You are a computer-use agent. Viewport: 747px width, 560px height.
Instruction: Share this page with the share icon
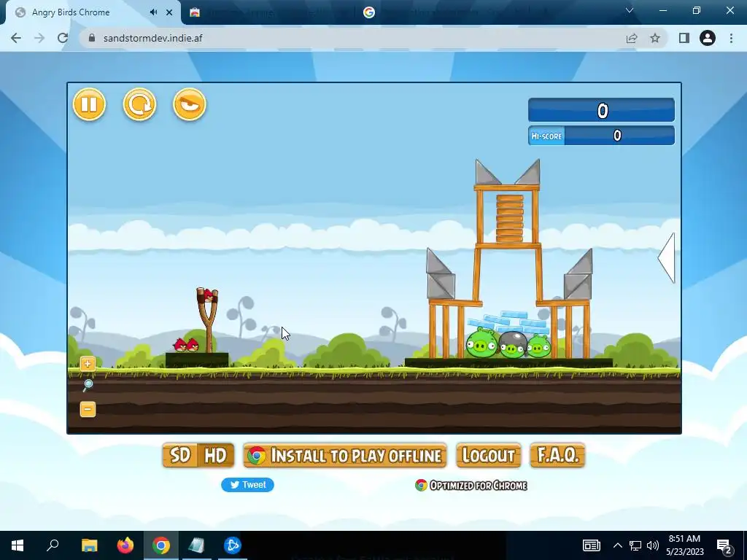[632, 38]
